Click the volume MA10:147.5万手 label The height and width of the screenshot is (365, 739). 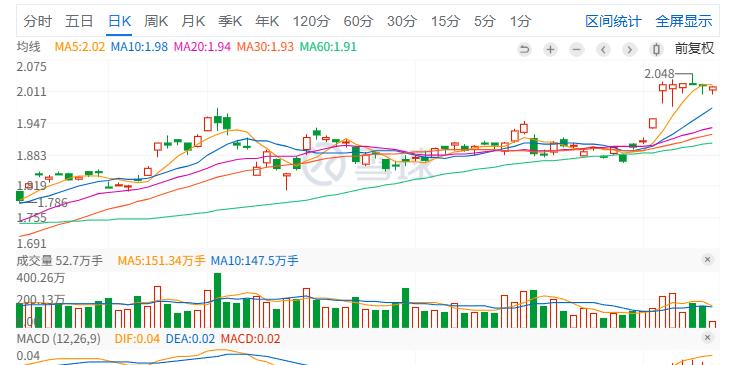[255, 260]
